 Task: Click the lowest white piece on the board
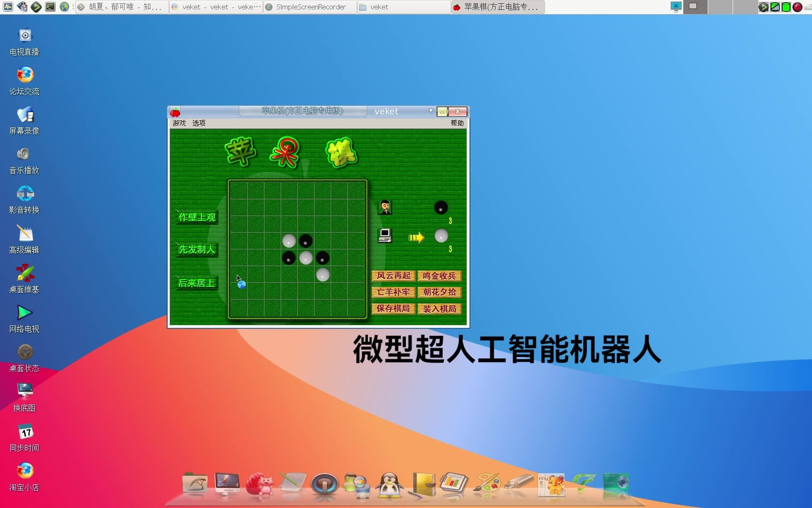click(323, 275)
